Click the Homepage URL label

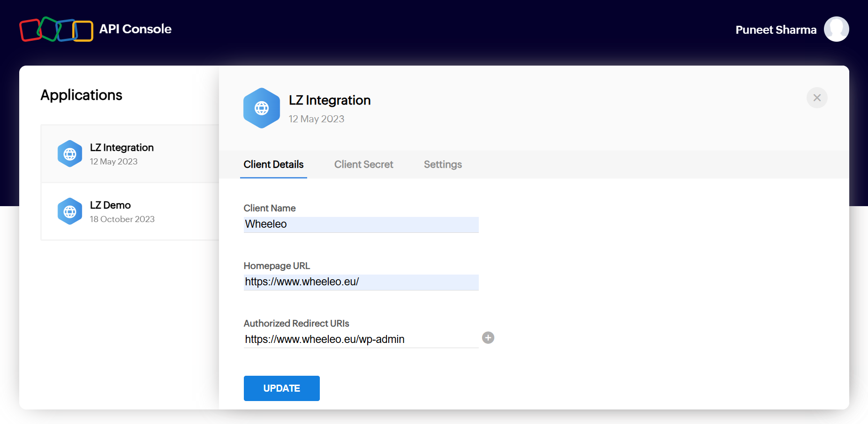(x=277, y=266)
